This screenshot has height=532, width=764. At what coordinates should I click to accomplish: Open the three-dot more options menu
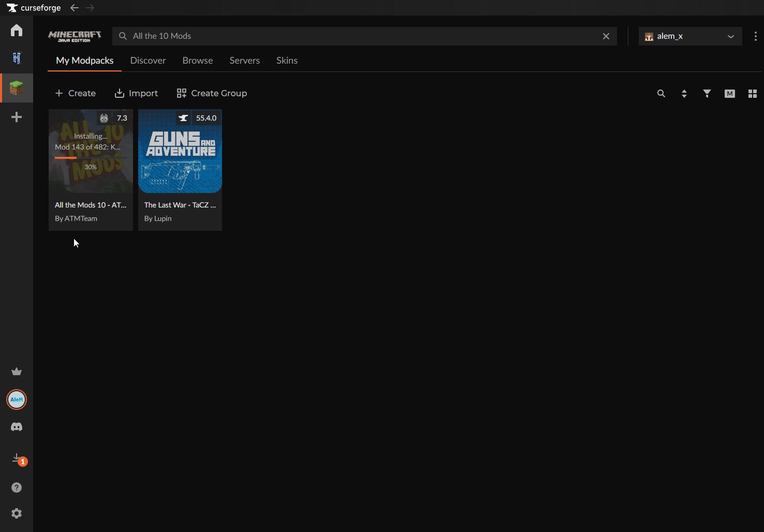tap(756, 36)
